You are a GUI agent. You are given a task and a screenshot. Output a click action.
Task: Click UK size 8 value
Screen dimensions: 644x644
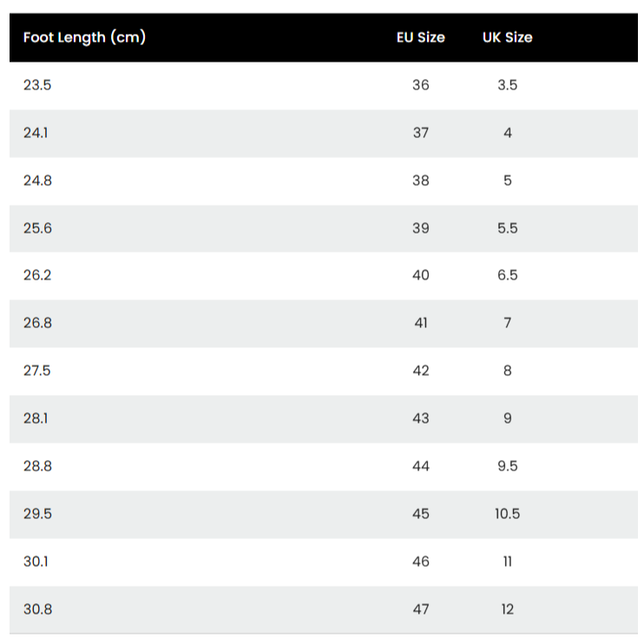coord(508,371)
